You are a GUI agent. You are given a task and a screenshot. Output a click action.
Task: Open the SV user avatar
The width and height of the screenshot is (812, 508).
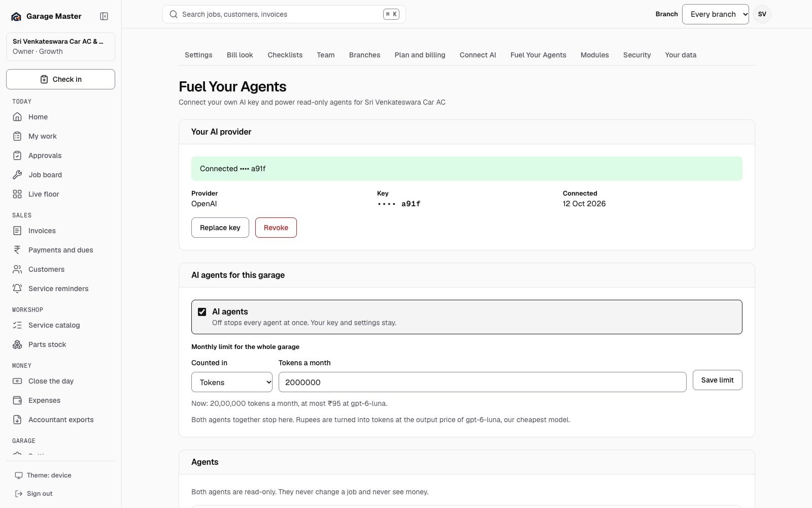pos(762,14)
